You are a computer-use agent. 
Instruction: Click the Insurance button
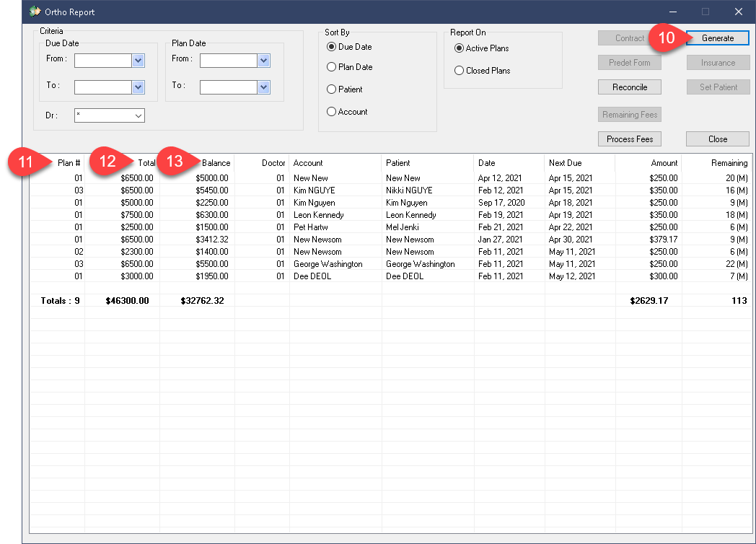[x=718, y=63]
